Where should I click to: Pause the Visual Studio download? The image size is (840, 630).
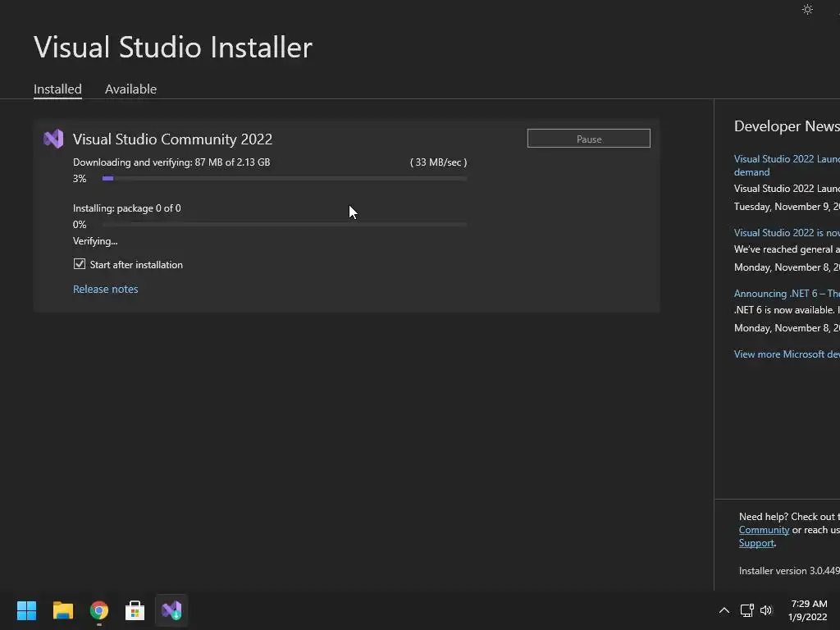pyautogui.click(x=589, y=139)
